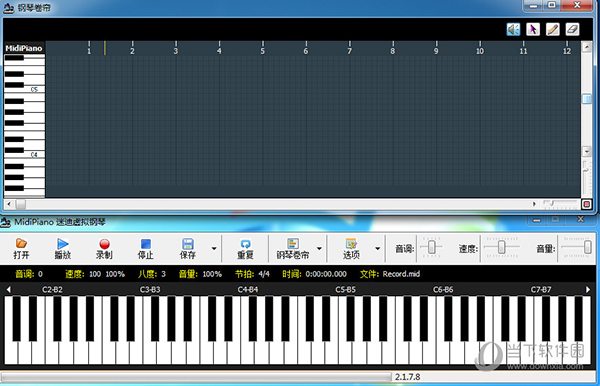Open a file with the 打开 button
This screenshot has height=386, width=600.
(21, 249)
